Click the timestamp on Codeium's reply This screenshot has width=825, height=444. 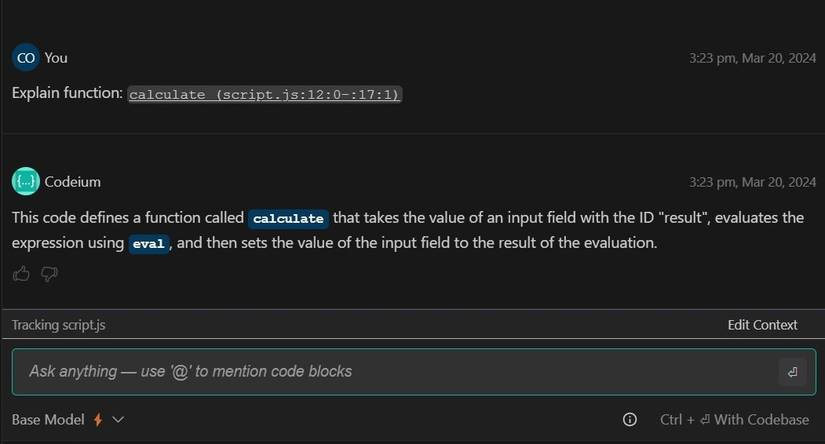click(x=752, y=182)
